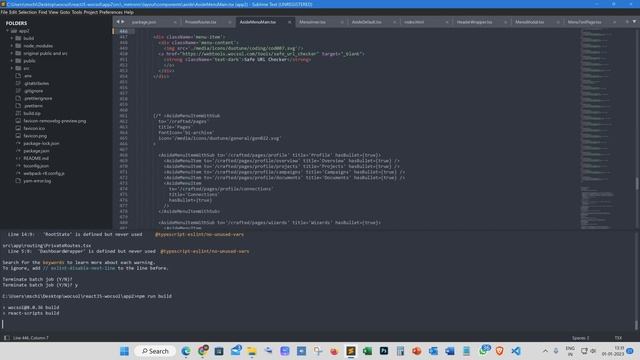
Task: Click the new tab plus button
Action: [627, 22]
